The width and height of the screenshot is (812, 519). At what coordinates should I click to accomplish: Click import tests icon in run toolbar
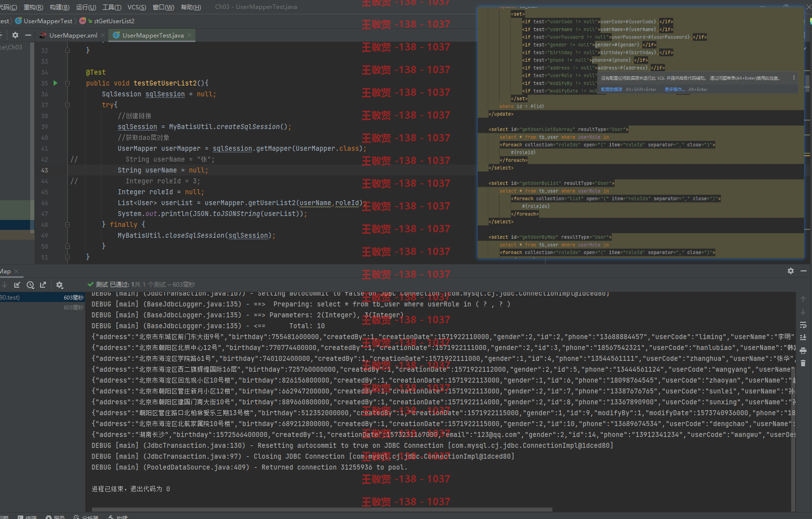click(x=17, y=285)
